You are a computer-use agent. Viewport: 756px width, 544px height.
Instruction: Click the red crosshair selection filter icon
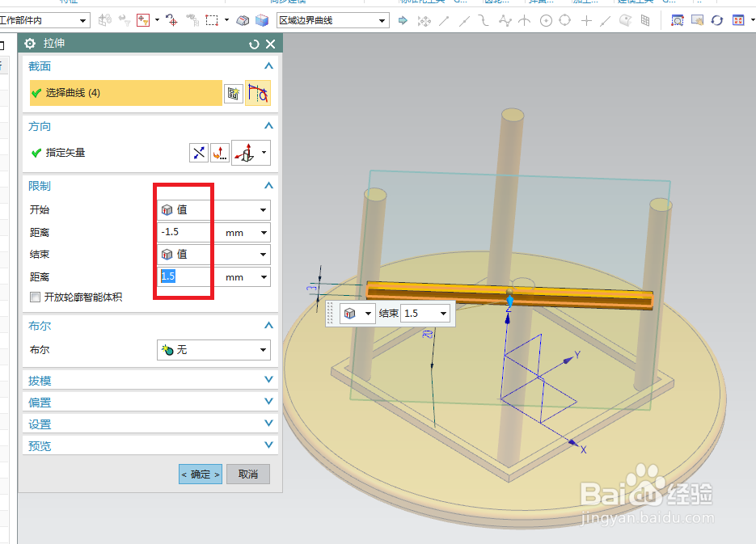tap(143, 21)
